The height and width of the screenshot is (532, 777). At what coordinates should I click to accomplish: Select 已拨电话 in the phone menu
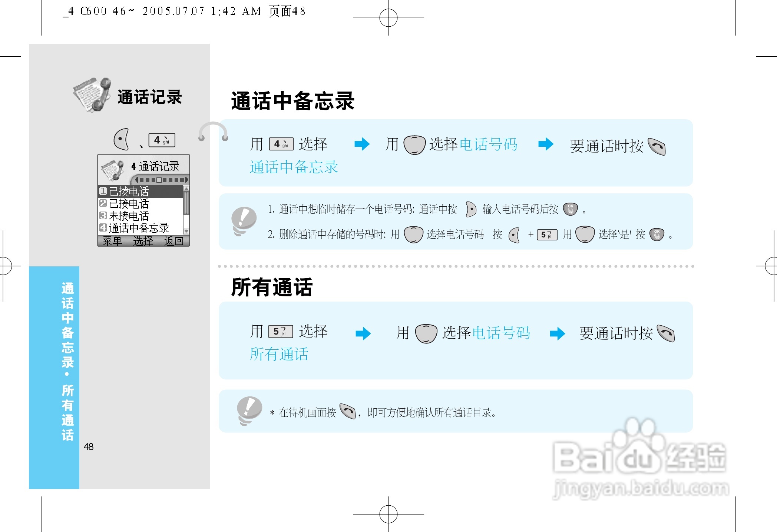(129, 192)
